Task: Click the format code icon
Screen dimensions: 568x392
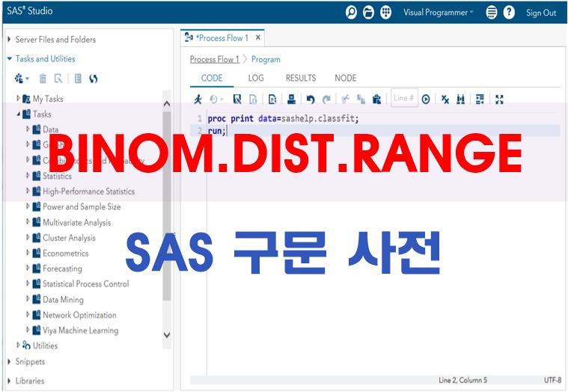Action: 480,99
